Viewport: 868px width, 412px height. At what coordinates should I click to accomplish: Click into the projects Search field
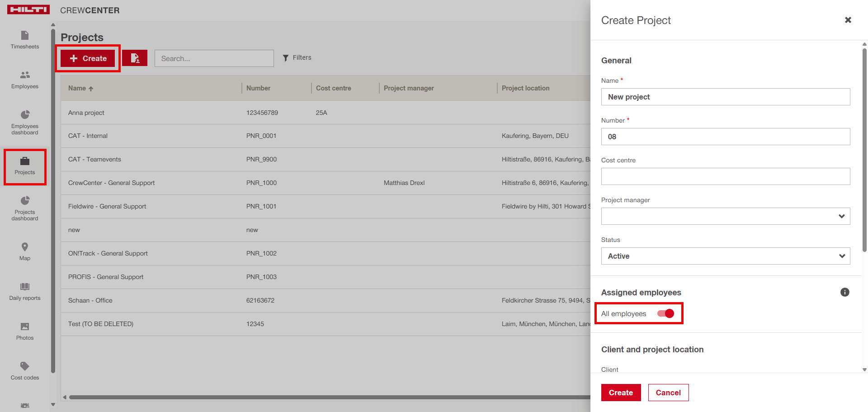coord(214,58)
